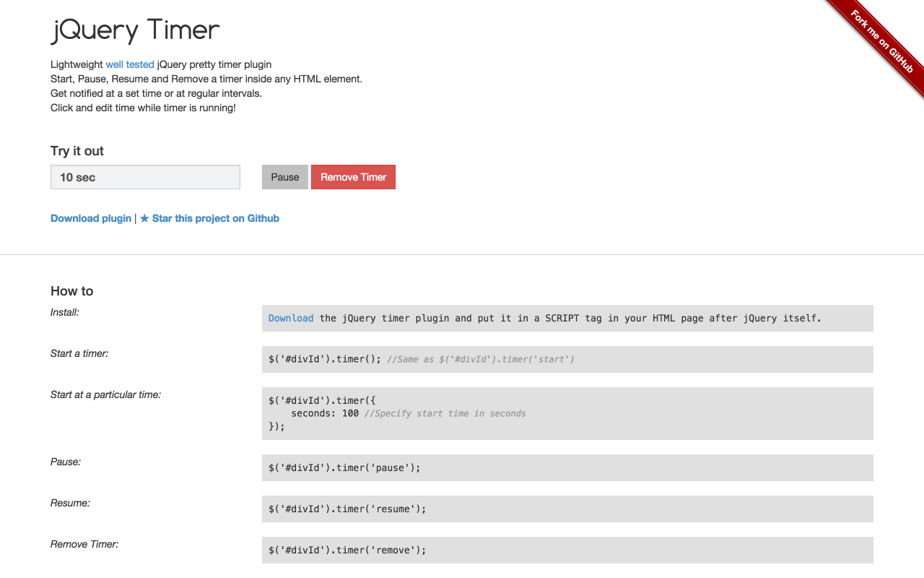Click the star icon beside Star this project
The width and height of the screenshot is (924, 578).
(x=144, y=218)
